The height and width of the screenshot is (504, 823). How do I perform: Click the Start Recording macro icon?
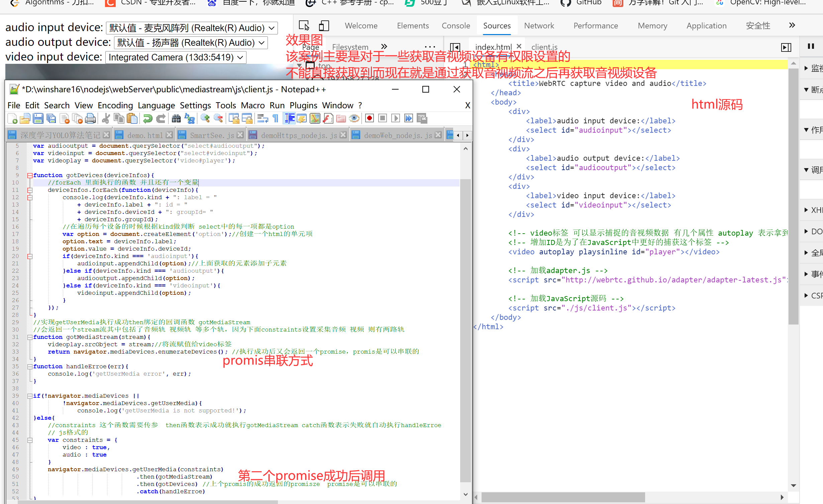point(369,118)
